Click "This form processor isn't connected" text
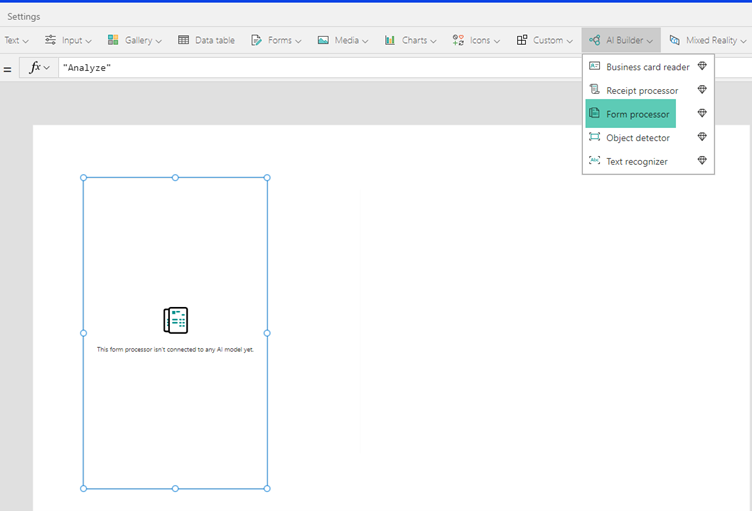 [x=175, y=349]
